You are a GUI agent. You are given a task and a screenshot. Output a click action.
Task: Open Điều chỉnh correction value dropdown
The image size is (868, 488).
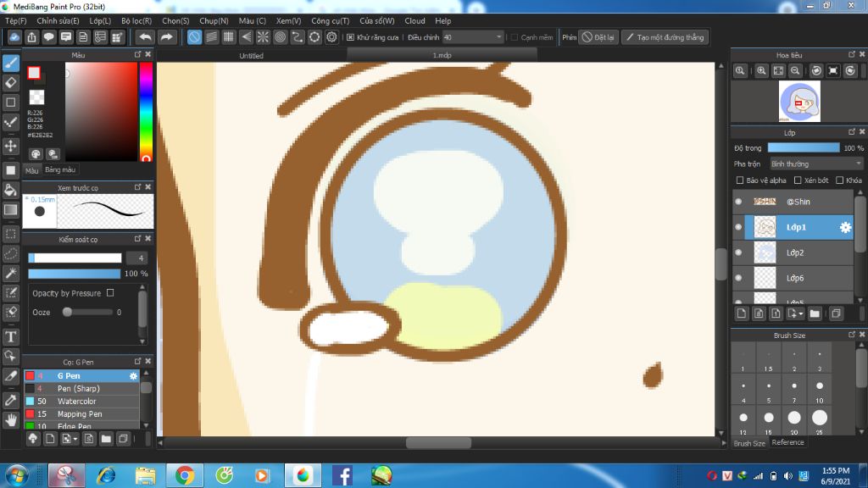coord(473,37)
